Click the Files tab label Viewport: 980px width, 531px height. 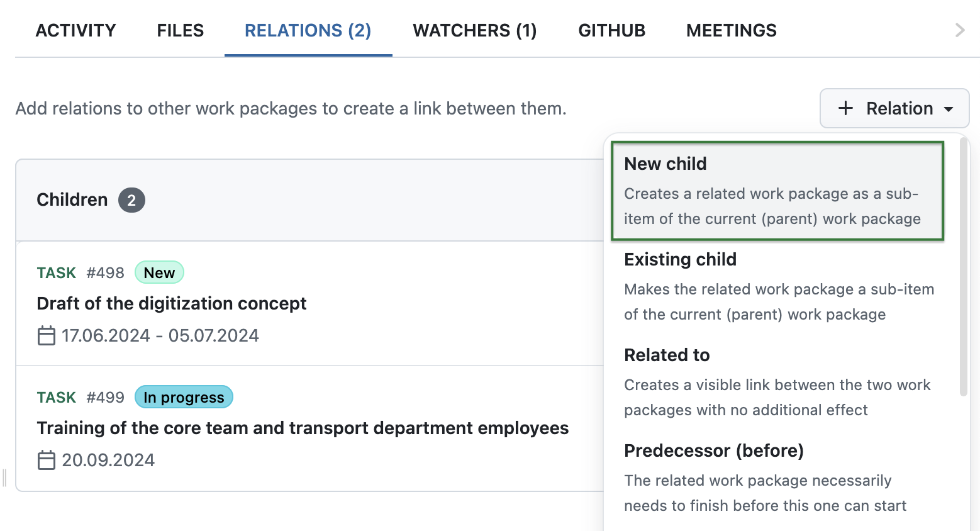pyautogui.click(x=180, y=30)
